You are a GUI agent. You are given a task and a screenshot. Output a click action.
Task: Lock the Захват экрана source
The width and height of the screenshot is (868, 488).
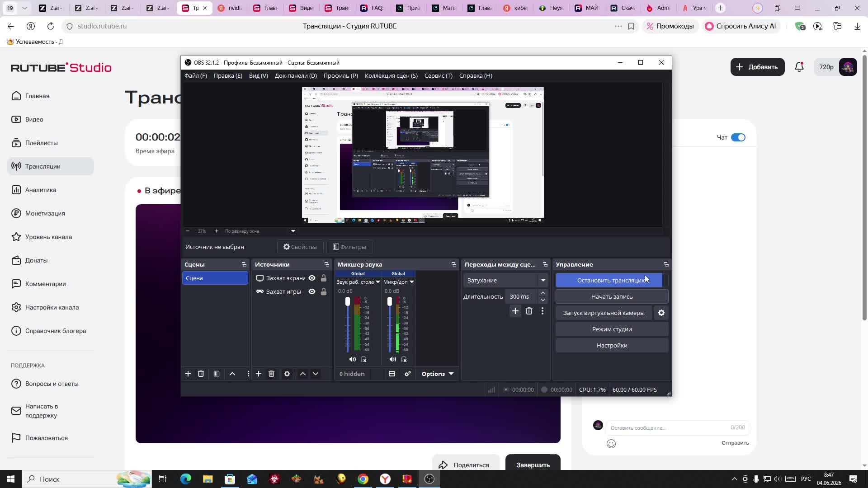(324, 278)
